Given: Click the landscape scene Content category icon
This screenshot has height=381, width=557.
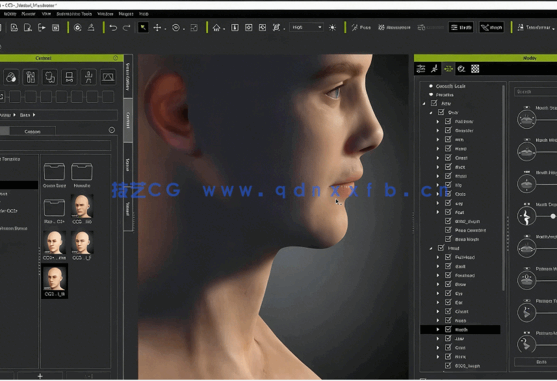Looking at the screenshot, I should click(108, 77).
